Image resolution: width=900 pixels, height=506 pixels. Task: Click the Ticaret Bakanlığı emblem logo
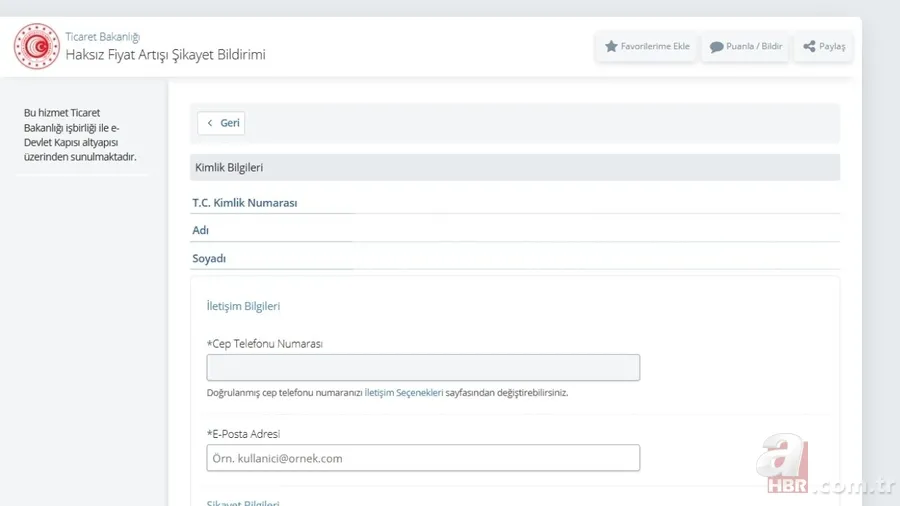[x=36, y=46]
